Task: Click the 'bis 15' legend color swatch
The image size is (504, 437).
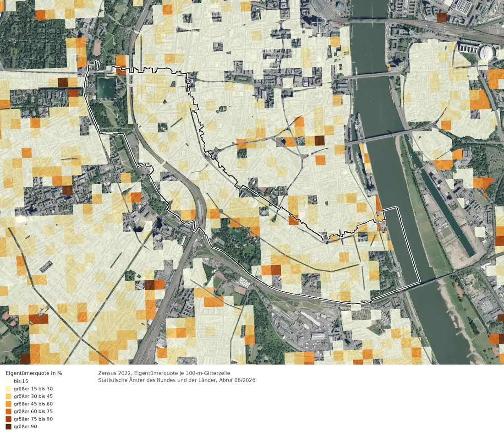Action: pyautogui.click(x=8, y=381)
